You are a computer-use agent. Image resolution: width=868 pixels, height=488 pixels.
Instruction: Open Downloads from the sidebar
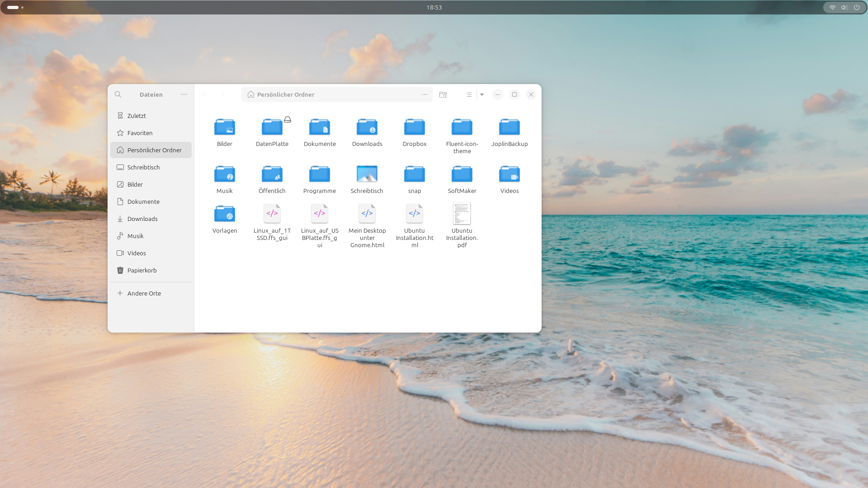151,219
